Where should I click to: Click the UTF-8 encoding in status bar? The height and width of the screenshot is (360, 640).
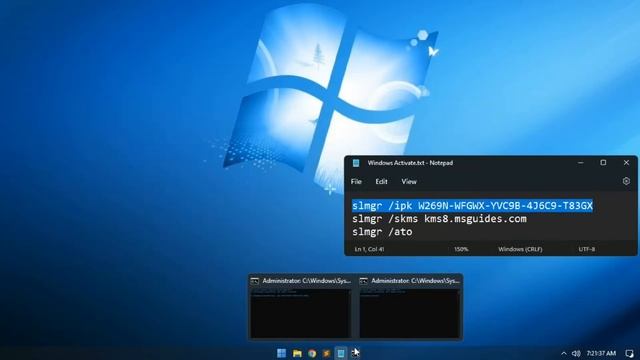(587, 249)
